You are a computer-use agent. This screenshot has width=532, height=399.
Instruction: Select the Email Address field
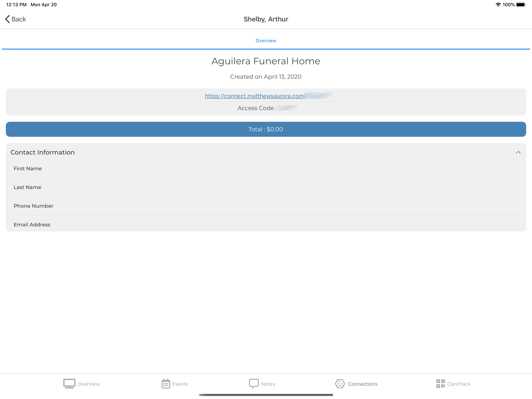266,224
